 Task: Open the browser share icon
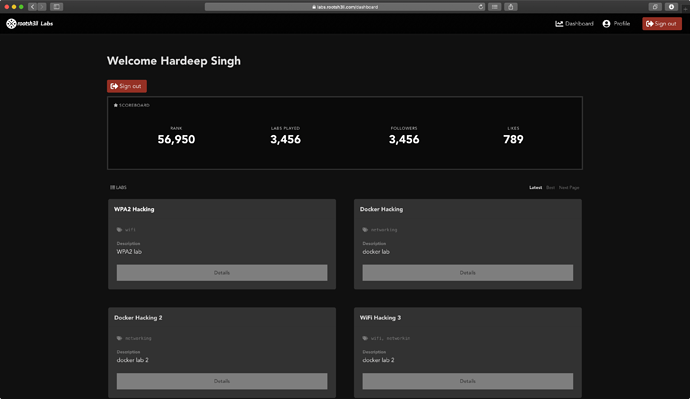510,7
